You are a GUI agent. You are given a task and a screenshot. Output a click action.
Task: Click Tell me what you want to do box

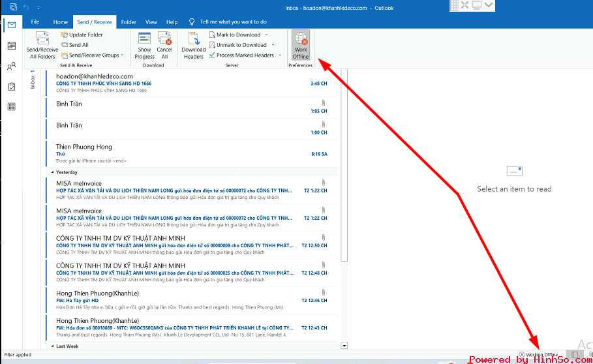(234, 22)
